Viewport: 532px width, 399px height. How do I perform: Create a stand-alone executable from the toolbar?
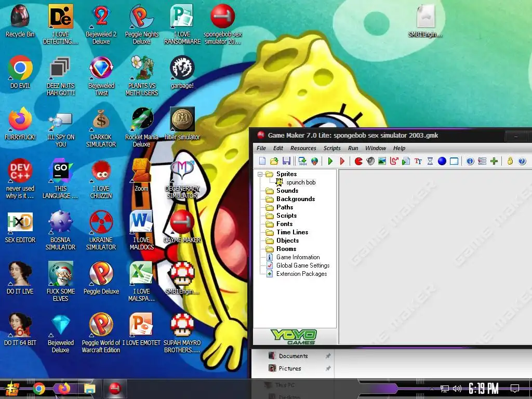(x=302, y=161)
